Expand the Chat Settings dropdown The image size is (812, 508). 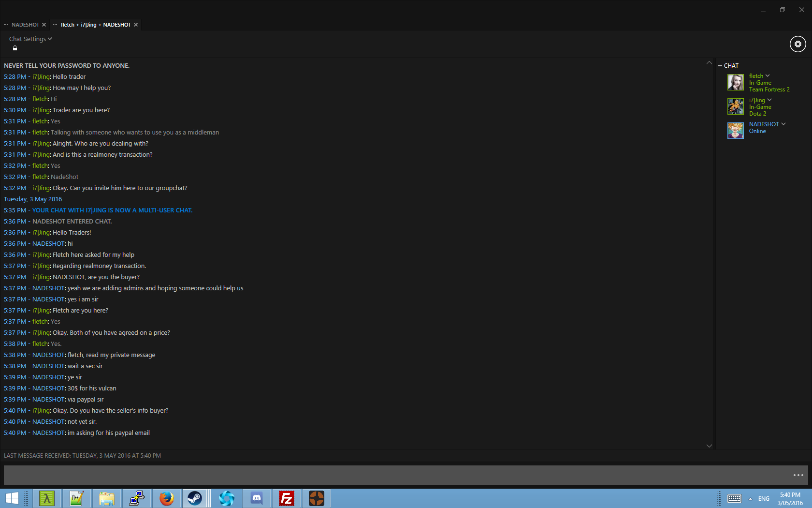tap(30, 39)
